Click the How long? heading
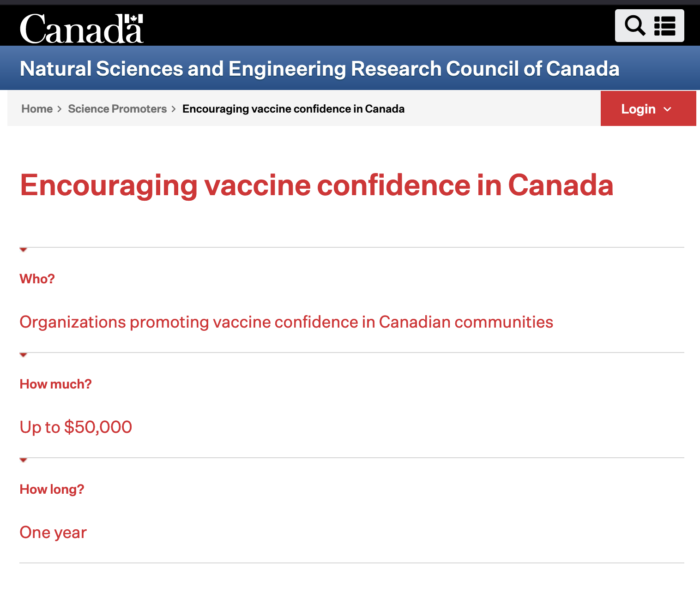 pyautogui.click(x=52, y=490)
